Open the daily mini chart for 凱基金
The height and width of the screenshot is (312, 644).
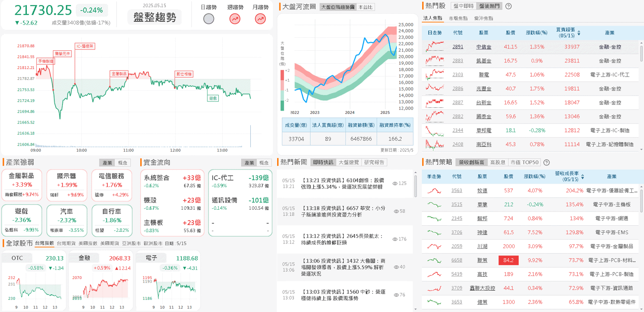[435, 61]
